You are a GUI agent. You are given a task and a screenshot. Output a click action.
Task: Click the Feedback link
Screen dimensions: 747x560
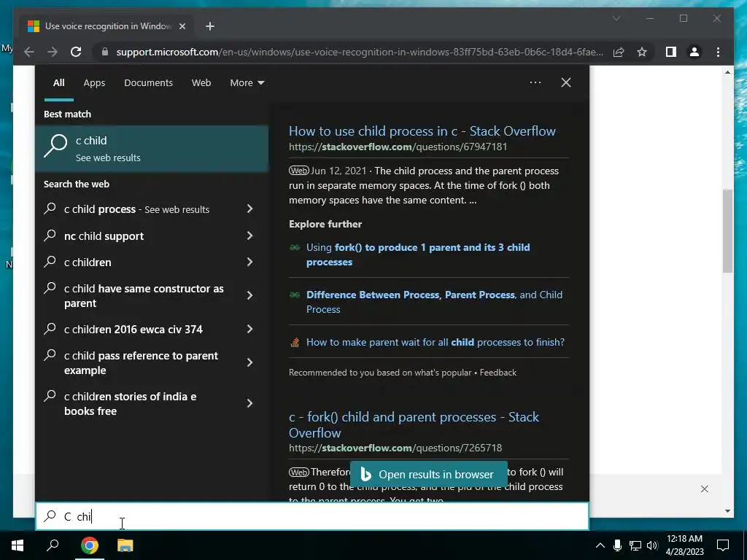498,373
